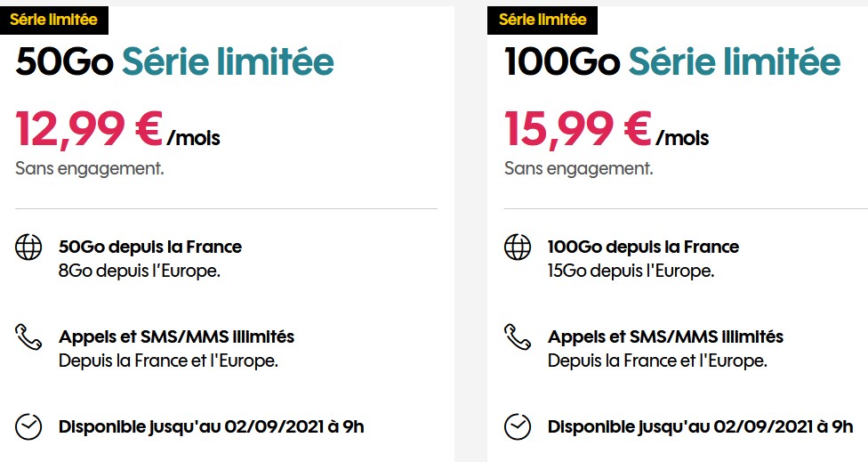This screenshot has width=868, height=462.
Task: Click 'Appels et SMS/MMS illimités' in 100Go card
Action: (665, 336)
